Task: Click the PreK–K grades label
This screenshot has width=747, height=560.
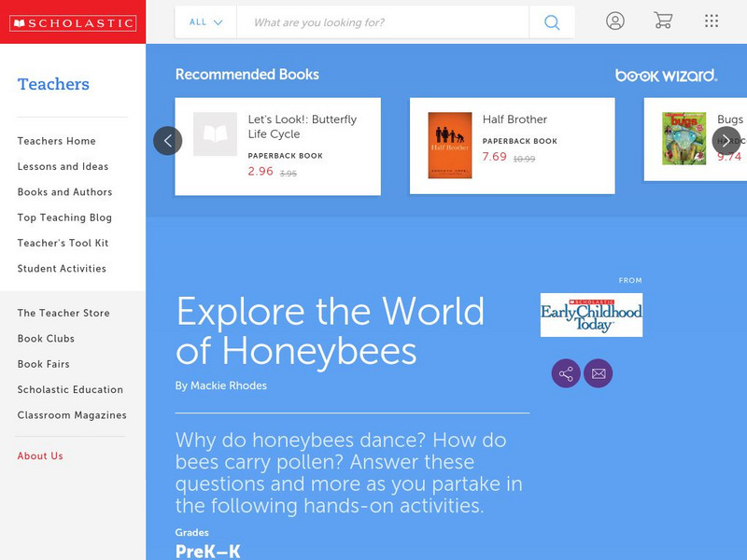Action: pyautogui.click(x=207, y=552)
